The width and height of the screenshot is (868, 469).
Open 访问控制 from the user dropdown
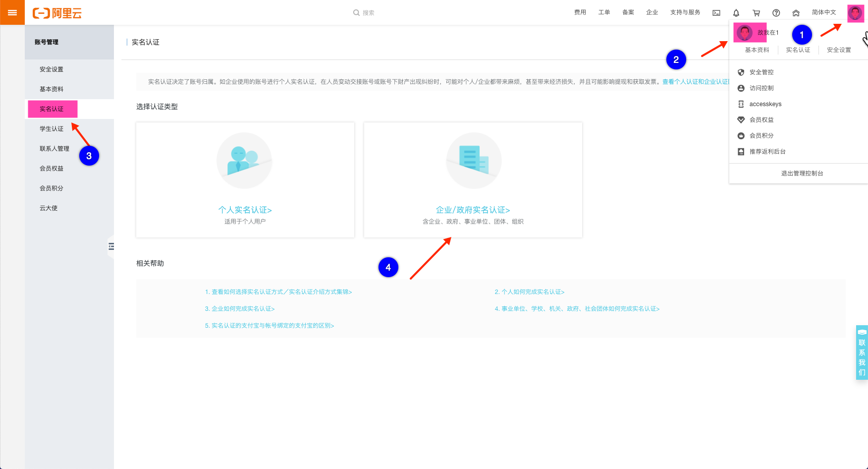coord(761,88)
